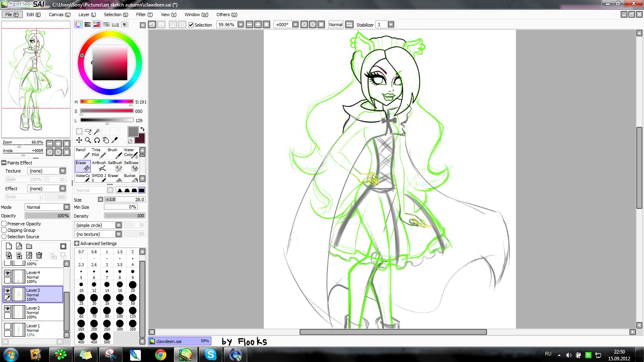
Task: Show the color wheel panel
Action: (x=79, y=25)
